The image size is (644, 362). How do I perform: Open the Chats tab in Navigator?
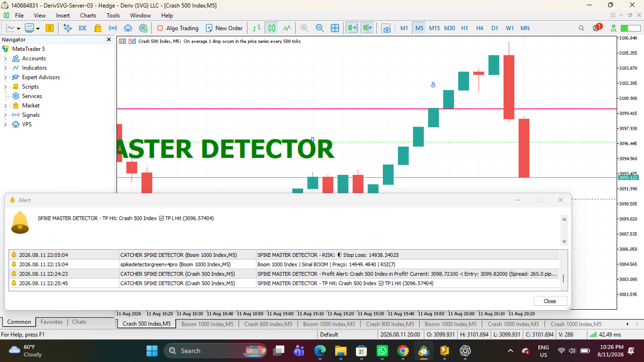tap(79, 322)
